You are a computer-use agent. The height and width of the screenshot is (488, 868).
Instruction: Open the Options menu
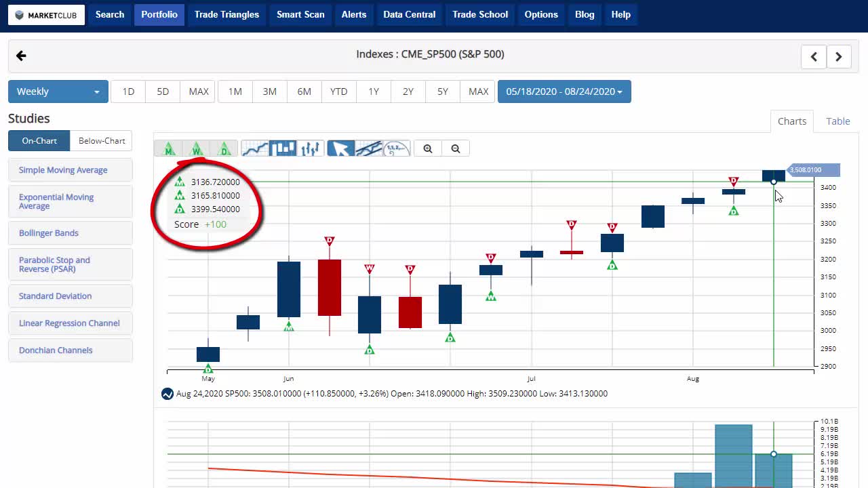[x=541, y=14]
